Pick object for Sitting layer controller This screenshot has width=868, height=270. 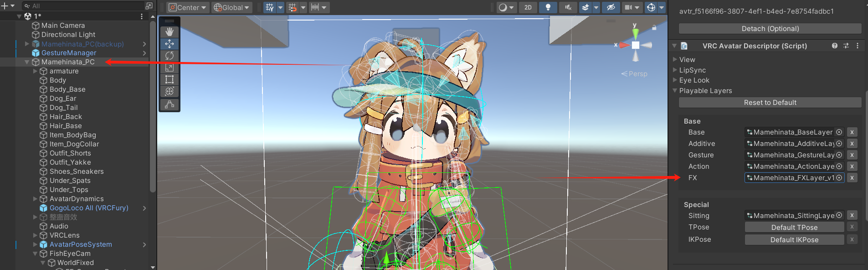click(839, 215)
